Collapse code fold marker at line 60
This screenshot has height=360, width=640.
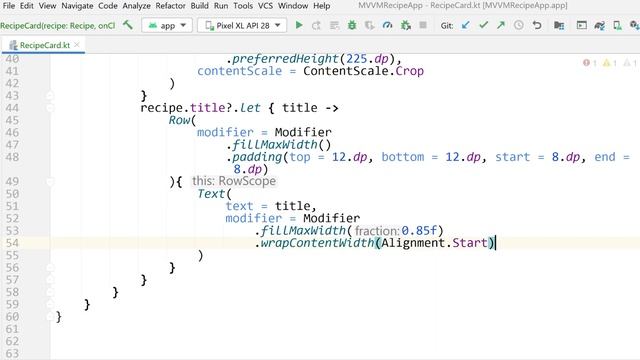click(50, 317)
